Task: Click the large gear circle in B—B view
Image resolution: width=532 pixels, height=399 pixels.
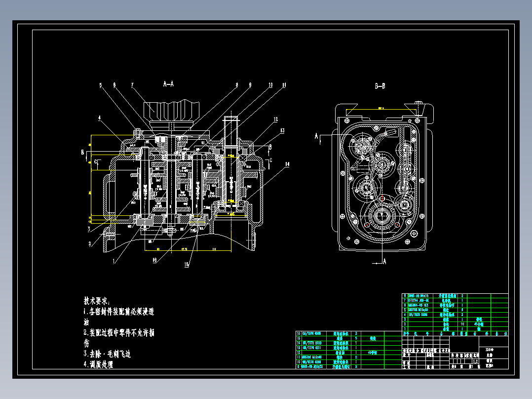Action: (382, 216)
